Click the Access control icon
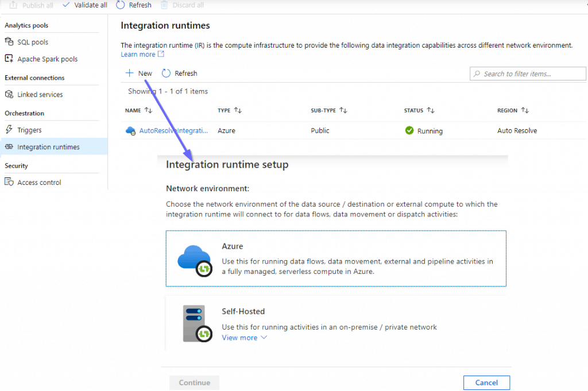Screen dimensions: 588x391 [x=9, y=182]
